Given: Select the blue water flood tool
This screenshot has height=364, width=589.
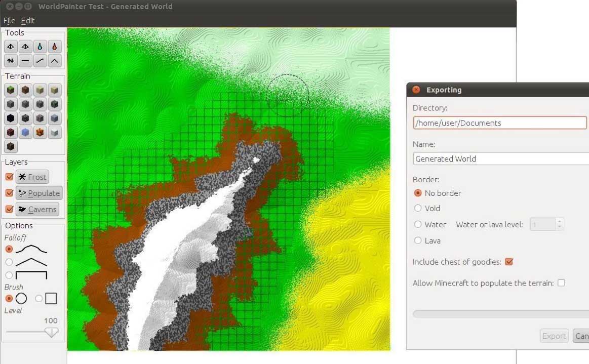Looking at the screenshot, I should (x=40, y=47).
